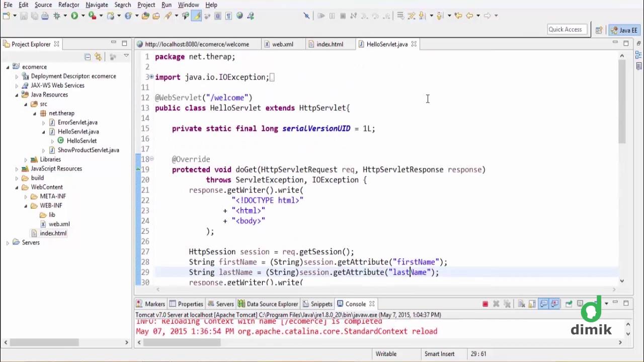The height and width of the screenshot is (362, 644).
Task: Click the editor vertical scrollbar thumb
Action: [x=622, y=101]
